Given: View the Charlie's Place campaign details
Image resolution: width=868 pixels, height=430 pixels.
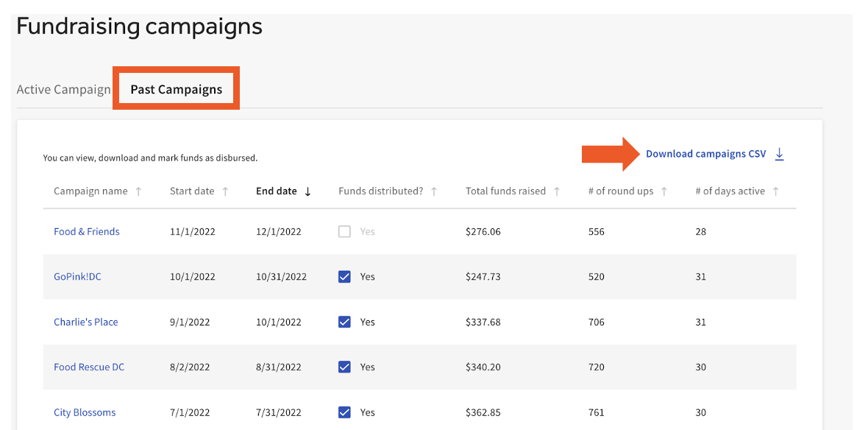Looking at the screenshot, I should 85,322.
